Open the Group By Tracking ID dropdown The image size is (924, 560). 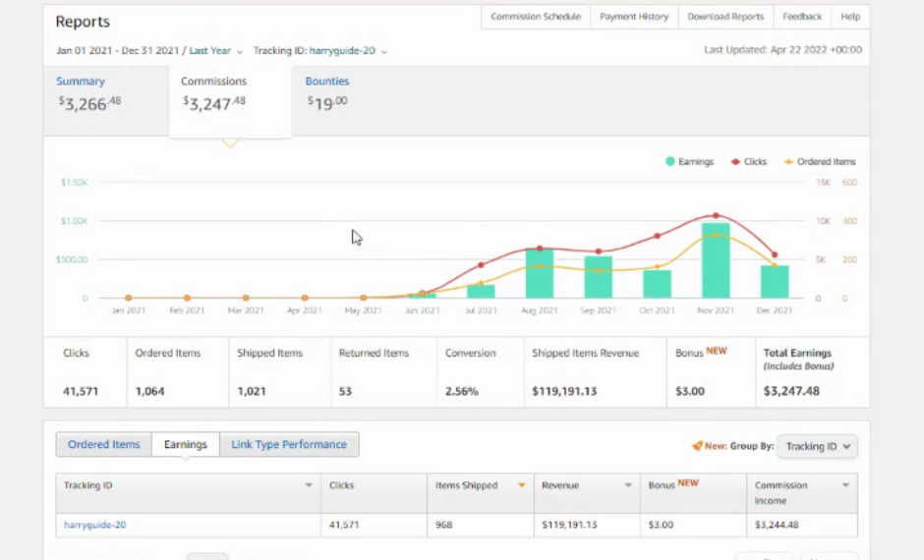coord(817,446)
